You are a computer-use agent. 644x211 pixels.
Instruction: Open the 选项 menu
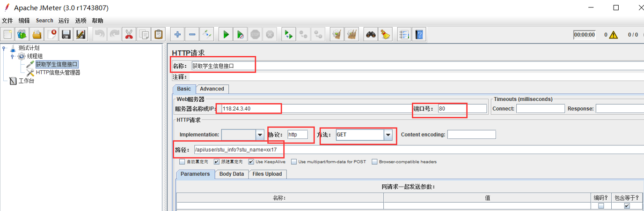point(80,21)
